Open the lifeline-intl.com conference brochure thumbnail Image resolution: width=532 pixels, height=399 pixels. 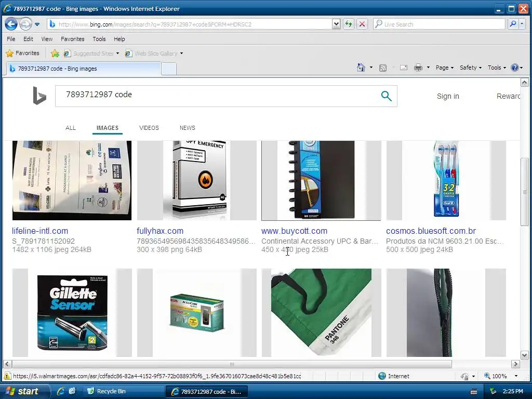pos(72,180)
